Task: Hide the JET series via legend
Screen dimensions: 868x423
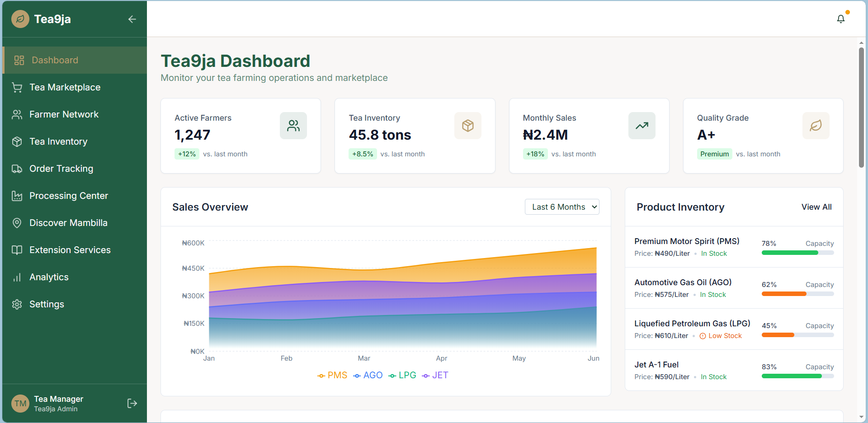Action: pos(435,375)
